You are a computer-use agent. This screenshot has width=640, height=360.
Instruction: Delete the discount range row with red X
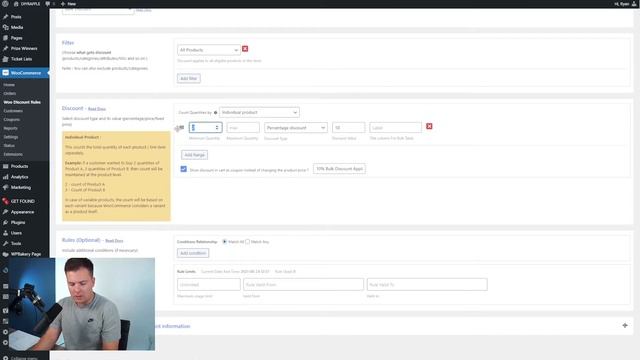tap(429, 127)
